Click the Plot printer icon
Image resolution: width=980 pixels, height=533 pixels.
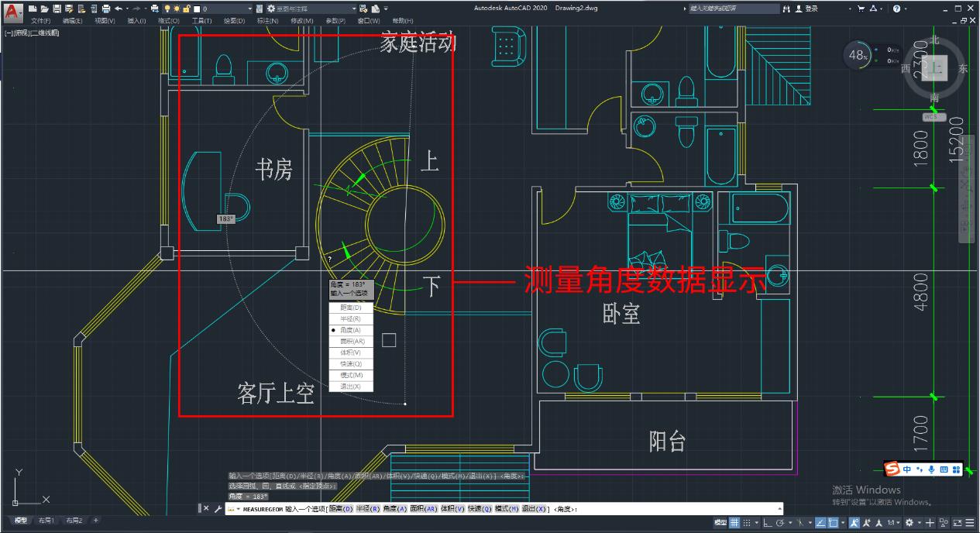click(x=106, y=8)
